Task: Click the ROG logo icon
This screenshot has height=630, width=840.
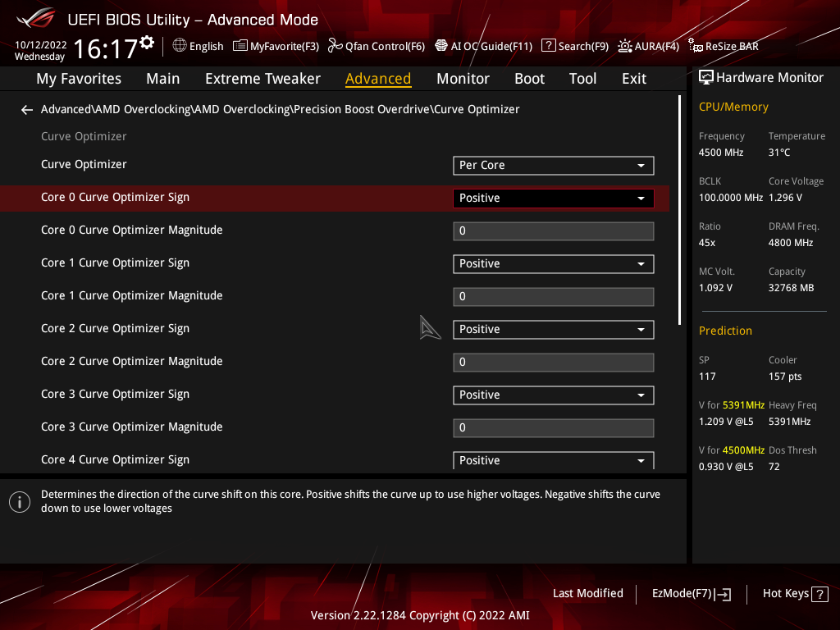Action: pos(36,19)
